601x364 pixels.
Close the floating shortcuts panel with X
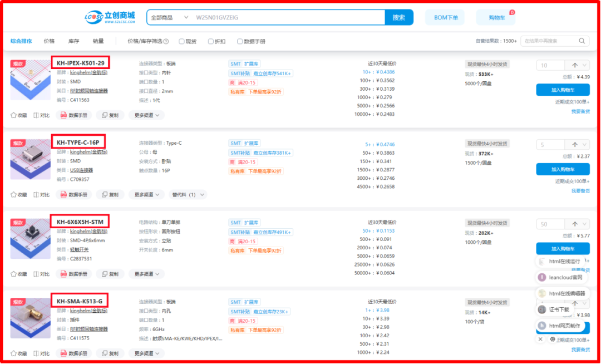(540, 339)
